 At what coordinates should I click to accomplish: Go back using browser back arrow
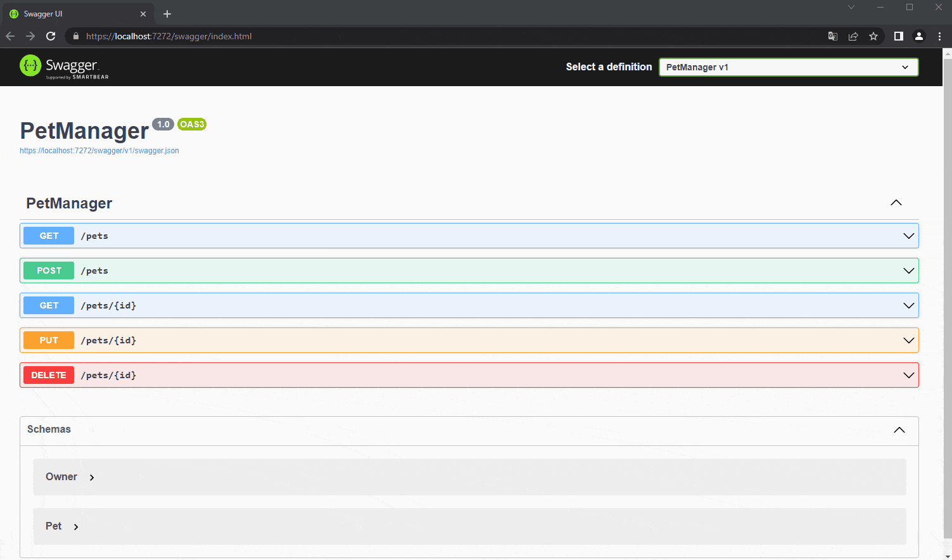click(x=10, y=36)
